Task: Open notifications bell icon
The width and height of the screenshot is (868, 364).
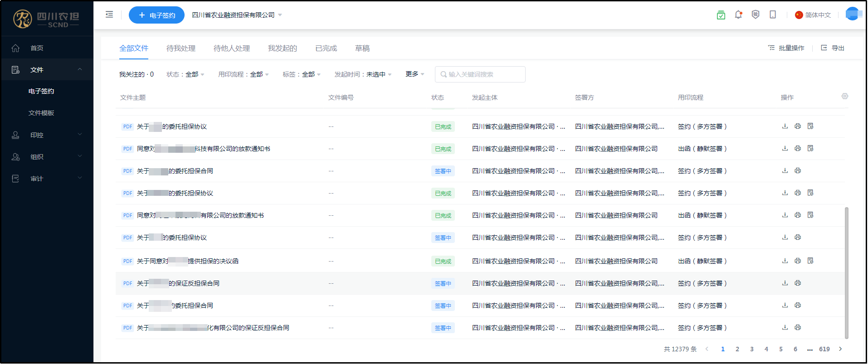Action: point(738,15)
